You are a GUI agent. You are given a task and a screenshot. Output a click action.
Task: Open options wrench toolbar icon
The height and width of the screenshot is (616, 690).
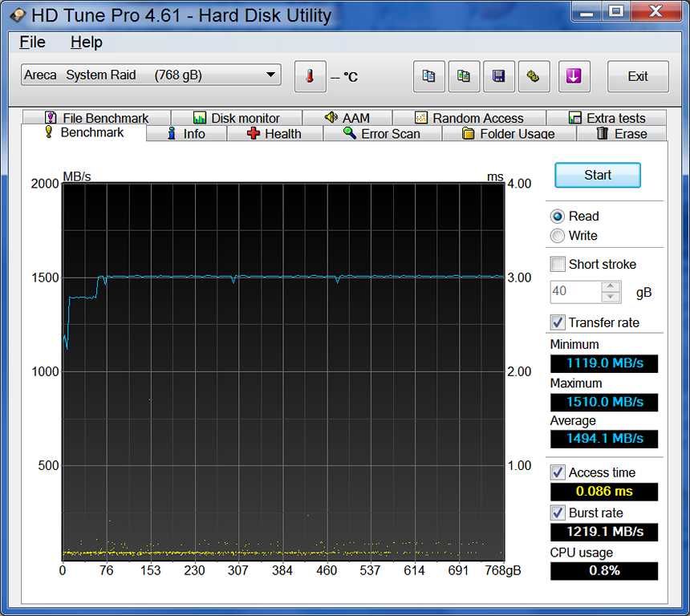point(534,76)
